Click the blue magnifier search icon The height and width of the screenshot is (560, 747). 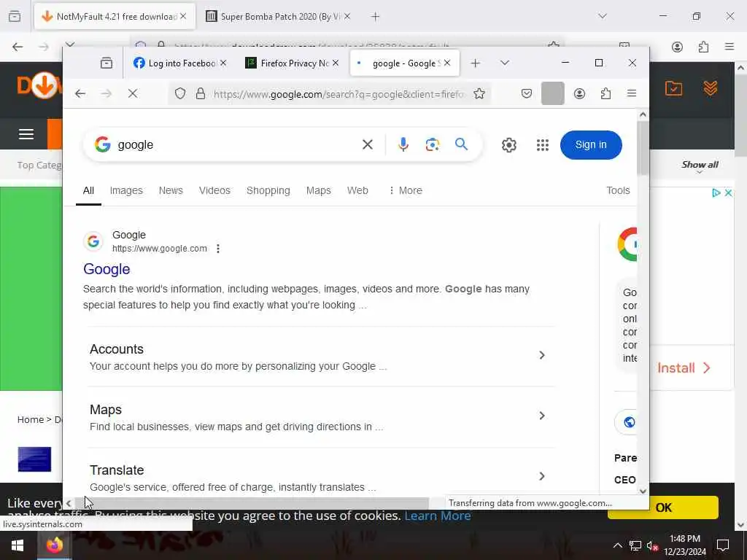tap(461, 144)
